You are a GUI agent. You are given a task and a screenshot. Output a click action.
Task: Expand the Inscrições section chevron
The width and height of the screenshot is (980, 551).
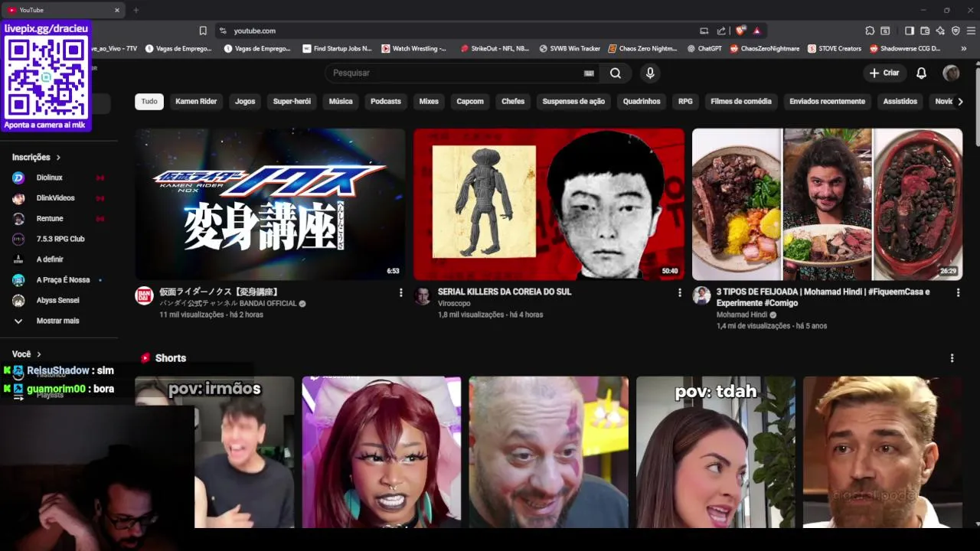tap(58, 157)
